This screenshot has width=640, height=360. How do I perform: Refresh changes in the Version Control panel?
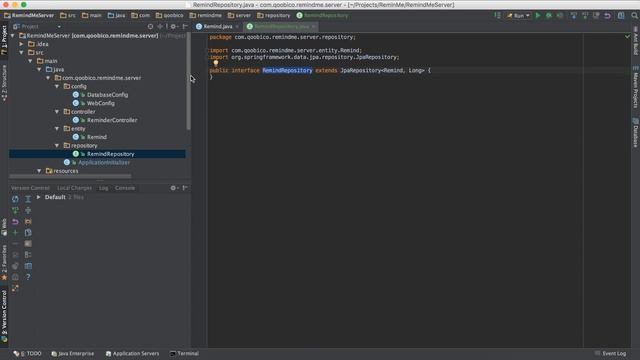(x=15, y=199)
